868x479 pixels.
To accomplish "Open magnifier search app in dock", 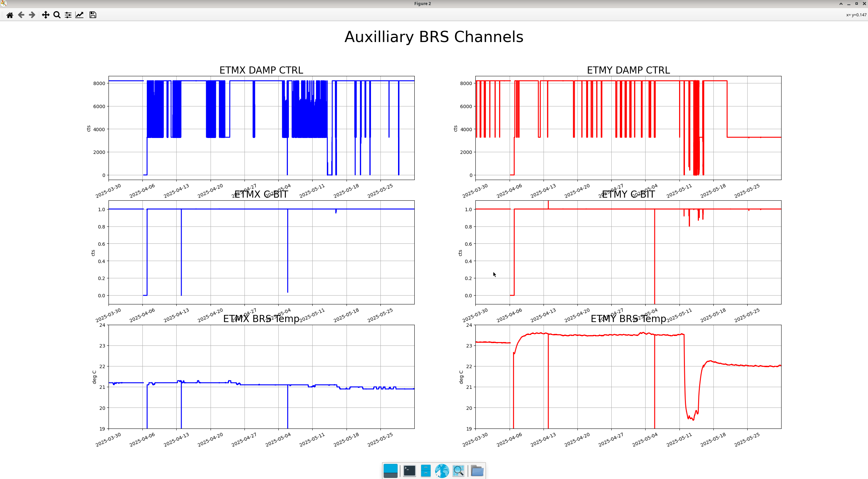I will [458, 471].
